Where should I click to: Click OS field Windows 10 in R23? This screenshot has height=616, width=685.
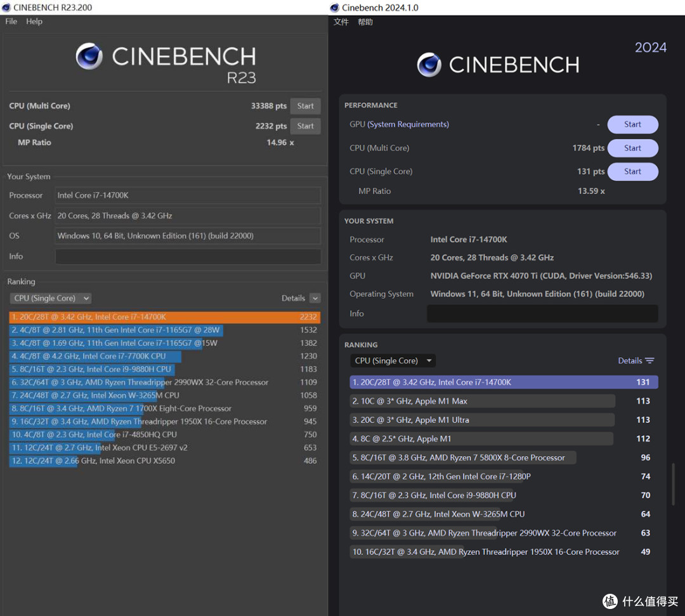188,236
